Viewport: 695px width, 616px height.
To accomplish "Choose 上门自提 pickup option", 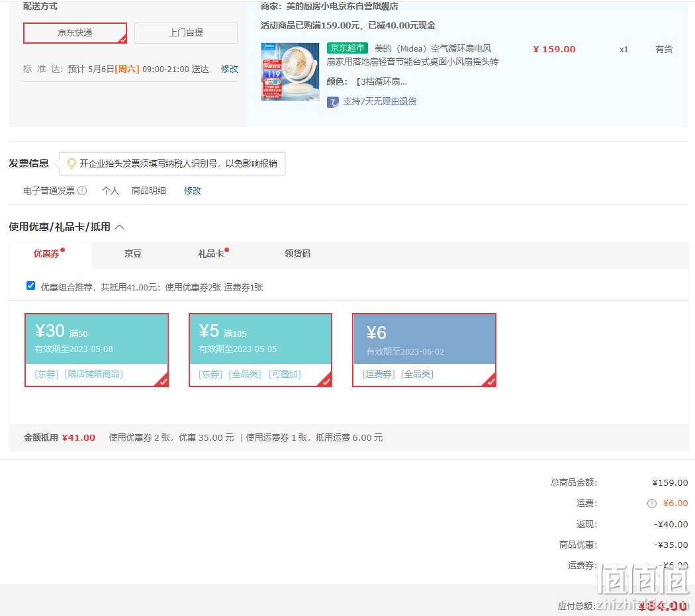I will tap(186, 33).
